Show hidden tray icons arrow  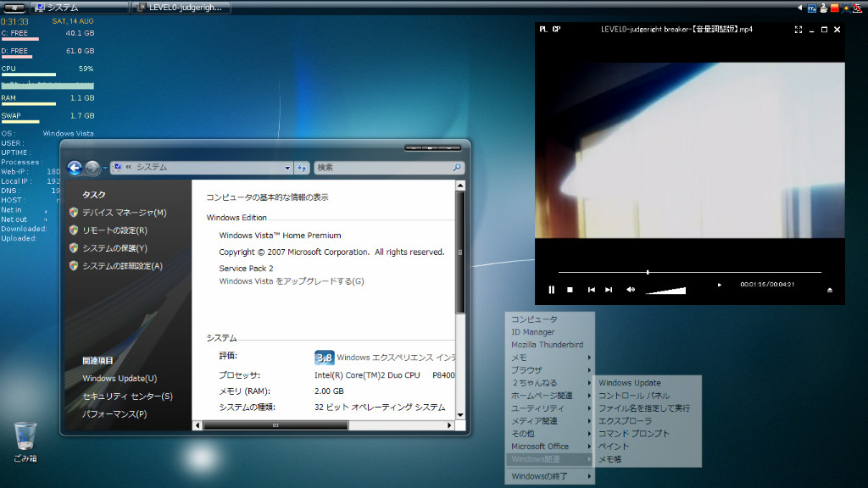pyautogui.click(x=799, y=8)
